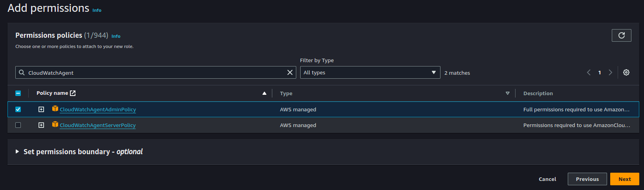The width and height of the screenshot is (644, 190).
Task: Go to the next results page
Action: click(610, 72)
